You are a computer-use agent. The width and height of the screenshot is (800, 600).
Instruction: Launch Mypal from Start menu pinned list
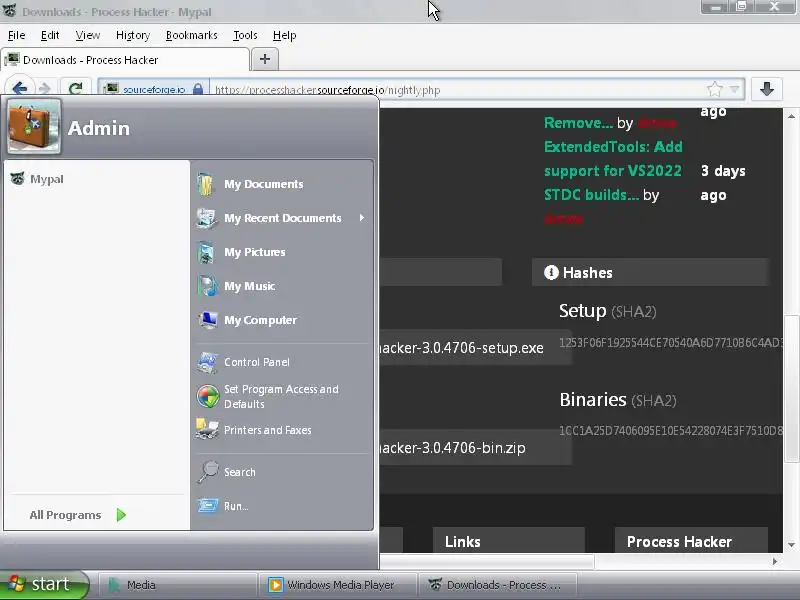click(37, 179)
